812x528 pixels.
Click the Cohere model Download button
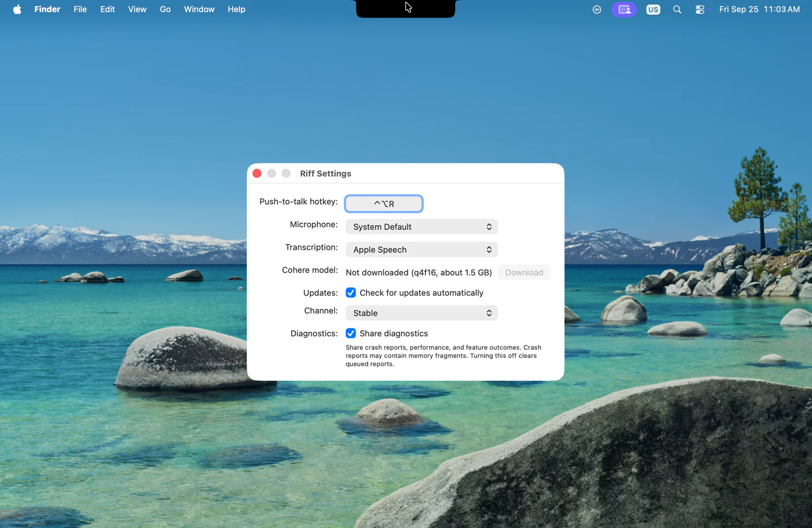pos(524,272)
